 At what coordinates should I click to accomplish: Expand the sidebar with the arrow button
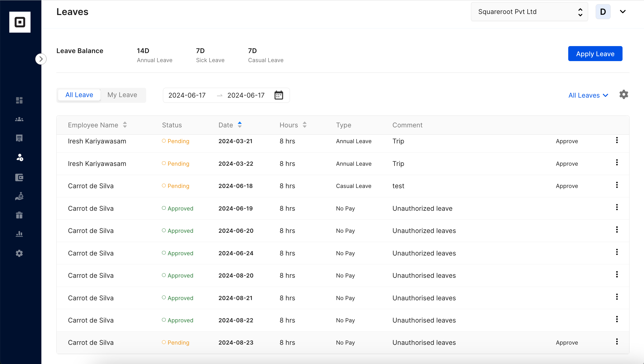pyautogui.click(x=41, y=59)
